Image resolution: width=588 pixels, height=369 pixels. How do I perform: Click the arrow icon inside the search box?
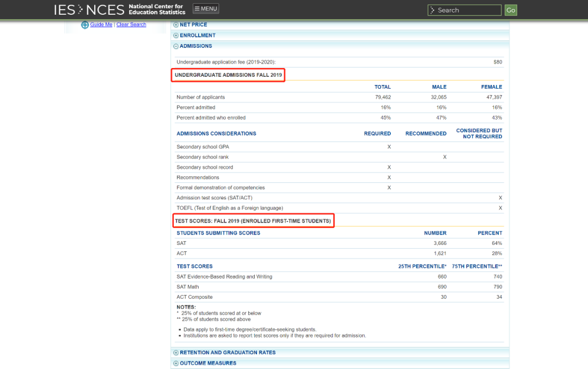pyautogui.click(x=432, y=10)
